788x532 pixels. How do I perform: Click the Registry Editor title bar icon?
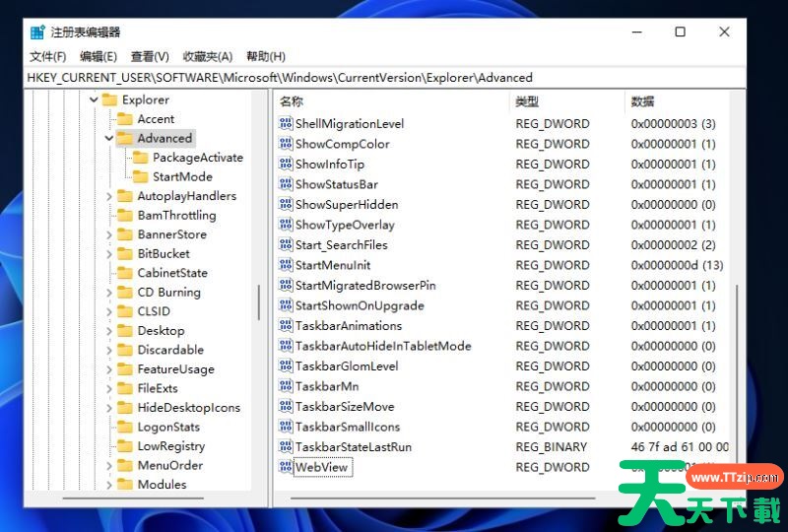point(37,33)
